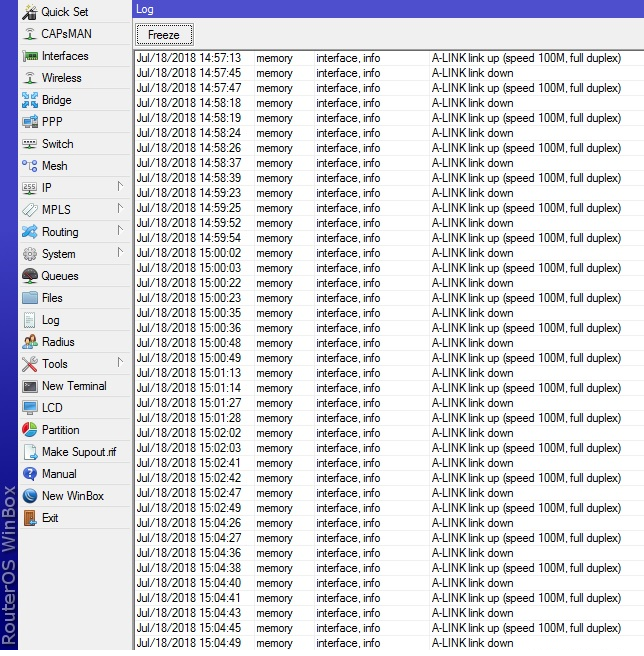Click the Switch device icon
Viewport: 644px width, 656px height.
[x=30, y=144]
